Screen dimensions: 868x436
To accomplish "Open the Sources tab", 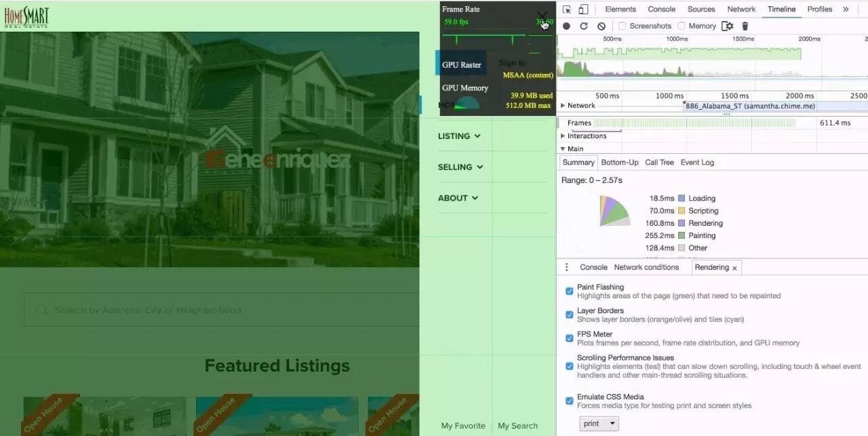I will click(x=701, y=9).
